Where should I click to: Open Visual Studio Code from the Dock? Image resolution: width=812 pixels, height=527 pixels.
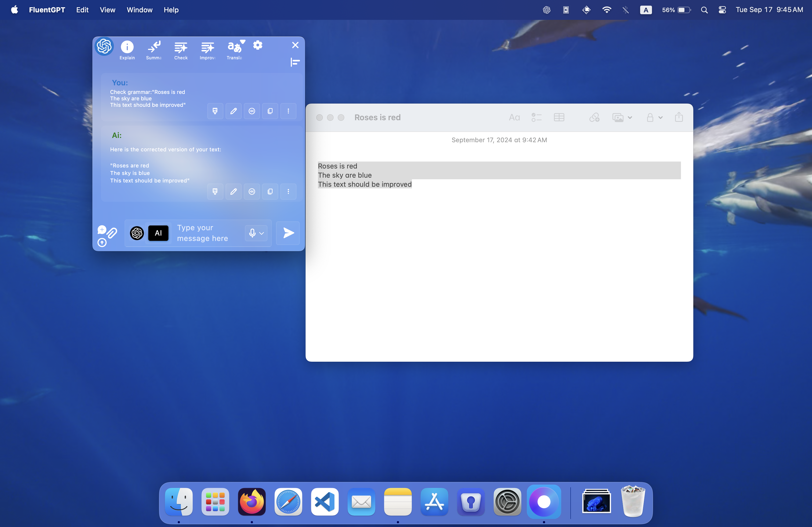coord(324,502)
